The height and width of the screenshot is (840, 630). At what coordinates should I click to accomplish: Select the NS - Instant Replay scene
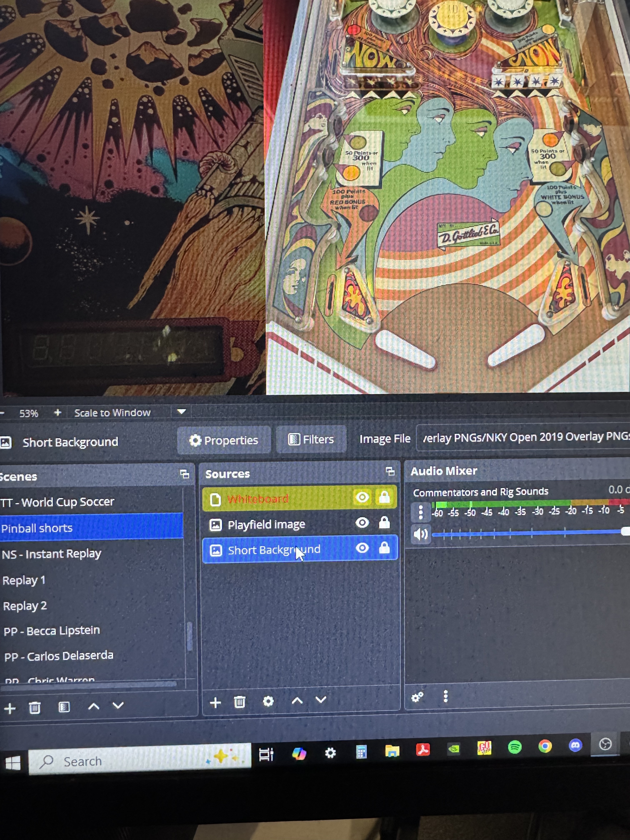(x=52, y=554)
